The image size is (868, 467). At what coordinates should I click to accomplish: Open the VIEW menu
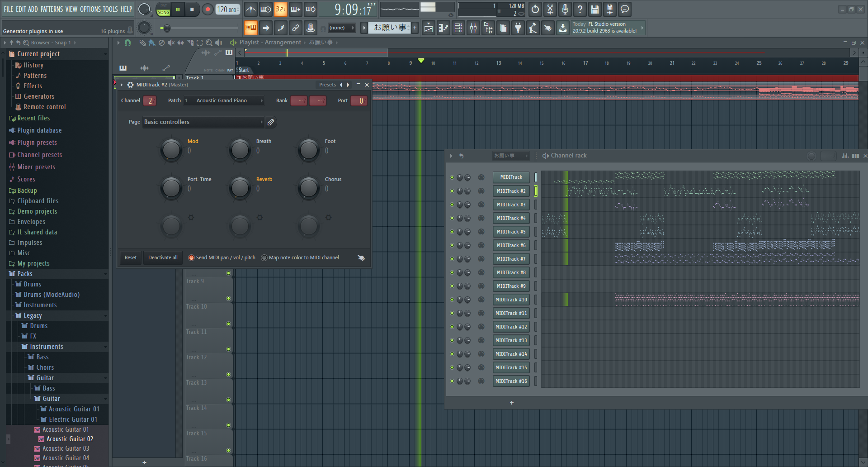pyautogui.click(x=71, y=9)
